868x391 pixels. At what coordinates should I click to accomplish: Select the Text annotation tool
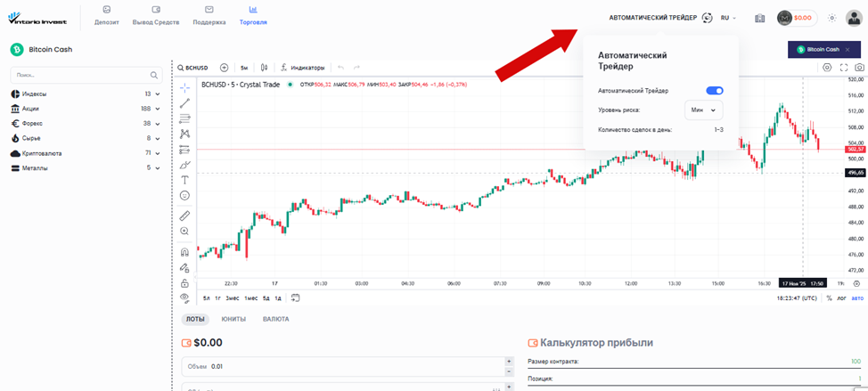(x=184, y=180)
